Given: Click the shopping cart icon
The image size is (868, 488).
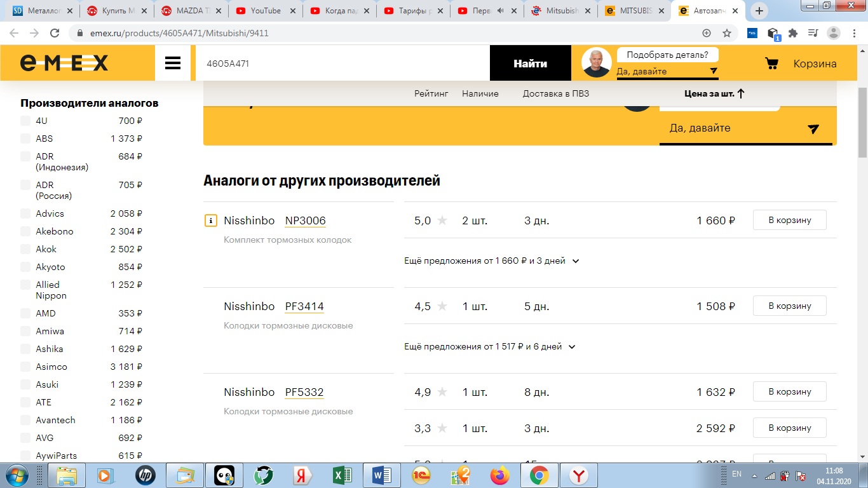Looking at the screenshot, I should coord(771,64).
